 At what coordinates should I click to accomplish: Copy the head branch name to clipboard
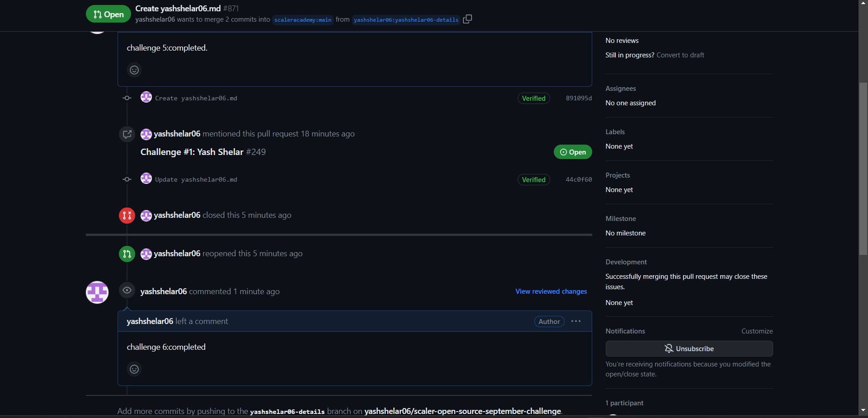pyautogui.click(x=467, y=19)
